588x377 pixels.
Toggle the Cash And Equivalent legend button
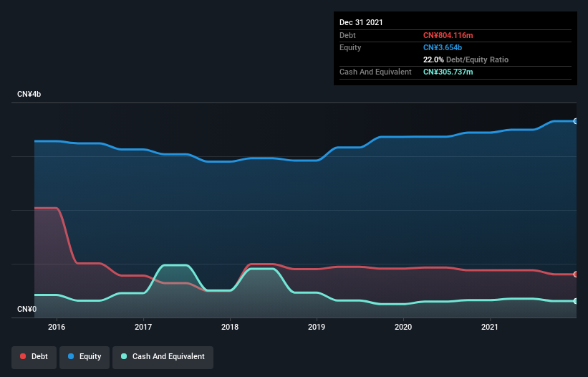(x=163, y=357)
